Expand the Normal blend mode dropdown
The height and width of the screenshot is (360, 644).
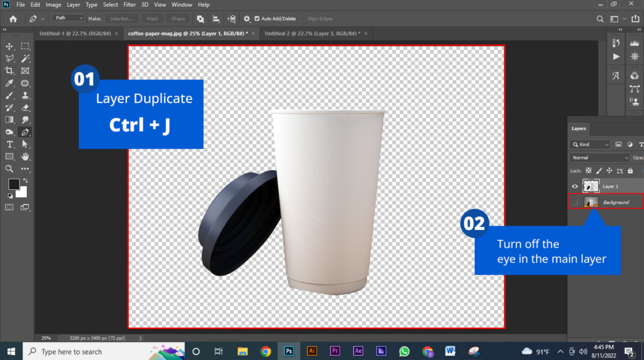pyautogui.click(x=600, y=157)
